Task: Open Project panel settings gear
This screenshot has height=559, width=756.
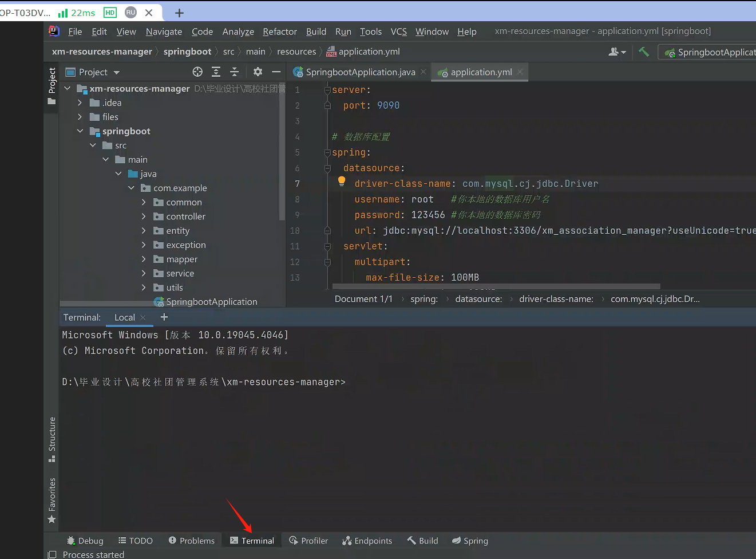Action: click(x=258, y=72)
